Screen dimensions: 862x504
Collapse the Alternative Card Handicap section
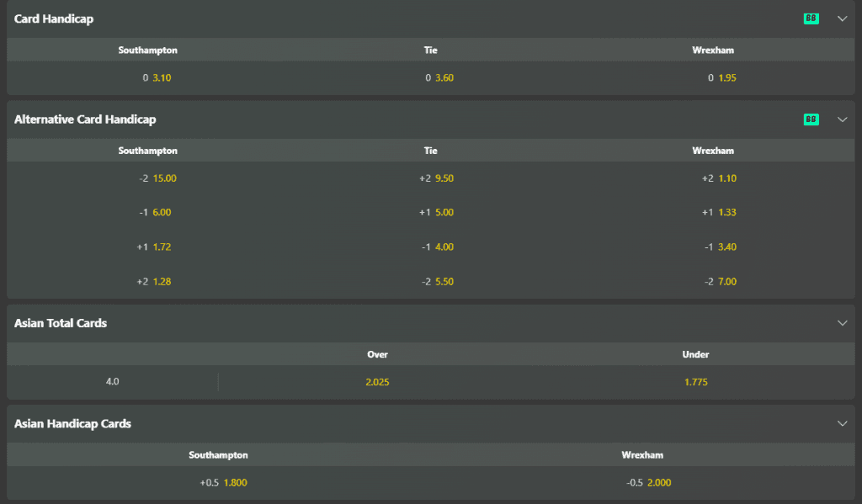pyautogui.click(x=842, y=119)
